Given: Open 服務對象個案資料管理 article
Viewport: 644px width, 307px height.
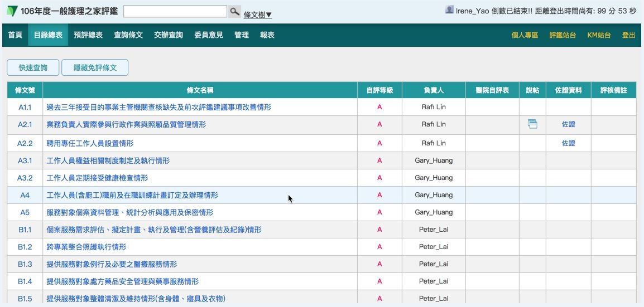Looking at the screenshot, I should 130,212.
